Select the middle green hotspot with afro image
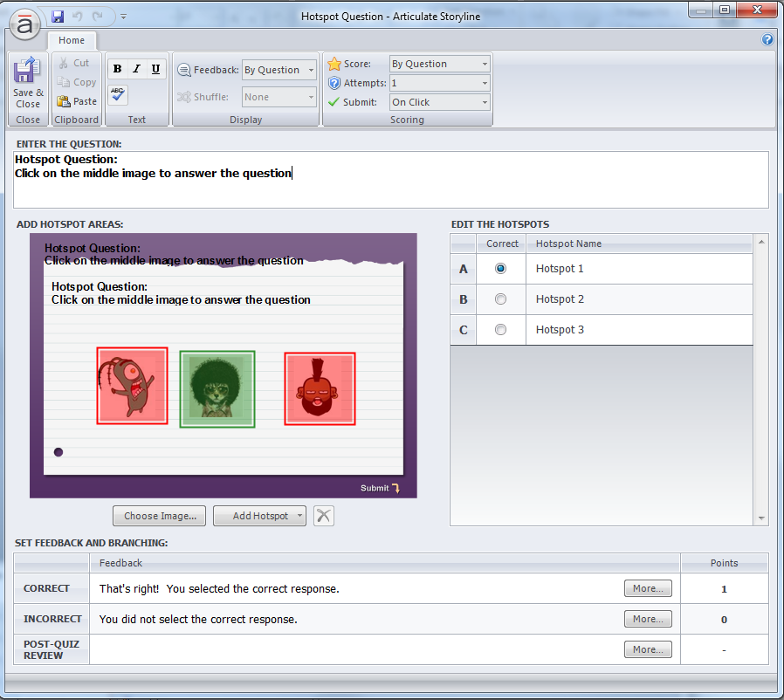The height and width of the screenshot is (700, 784). click(x=217, y=389)
